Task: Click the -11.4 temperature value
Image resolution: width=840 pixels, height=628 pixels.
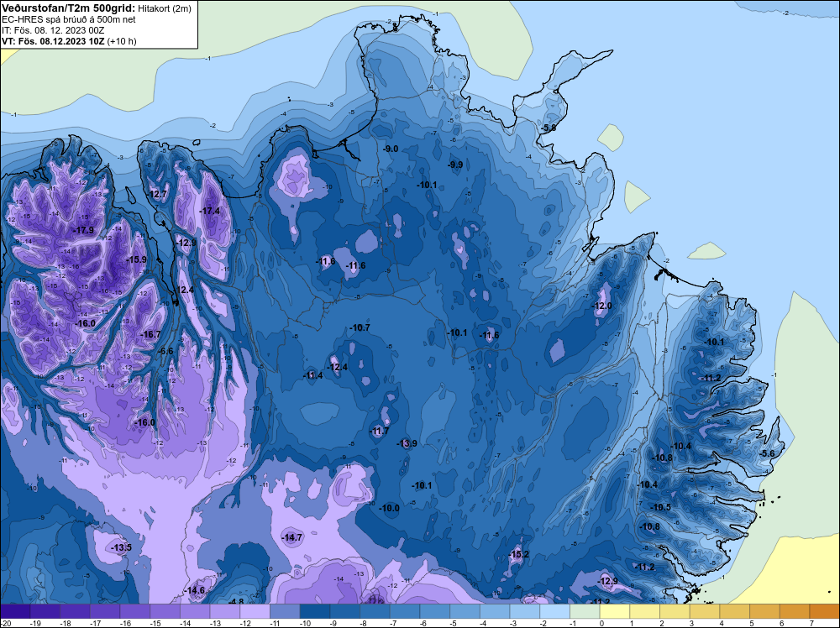Action: (x=312, y=375)
